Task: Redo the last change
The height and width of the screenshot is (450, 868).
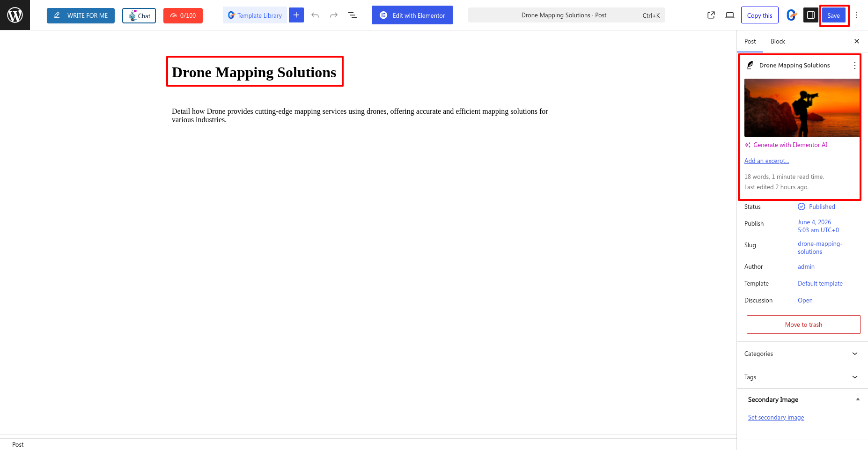Action: coord(334,15)
